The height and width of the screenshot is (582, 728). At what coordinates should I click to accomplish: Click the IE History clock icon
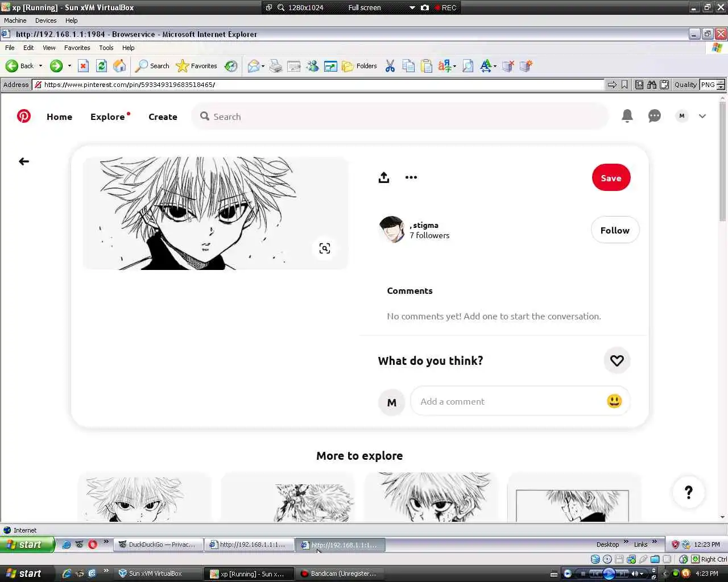tap(231, 66)
